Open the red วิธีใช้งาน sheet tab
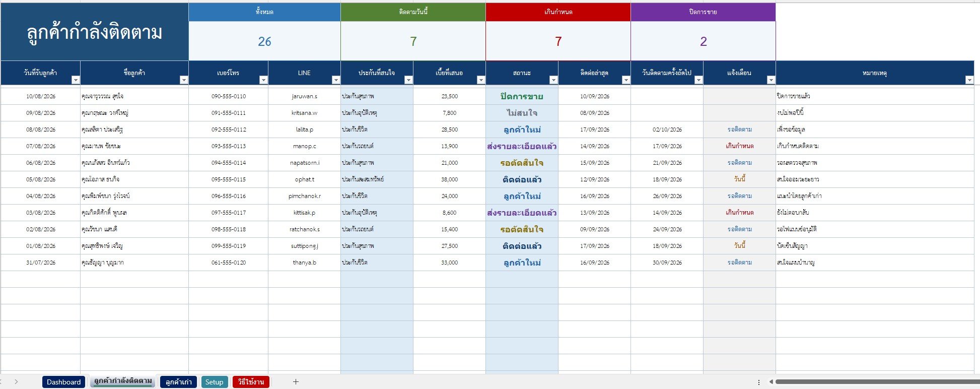 pos(251,382)
